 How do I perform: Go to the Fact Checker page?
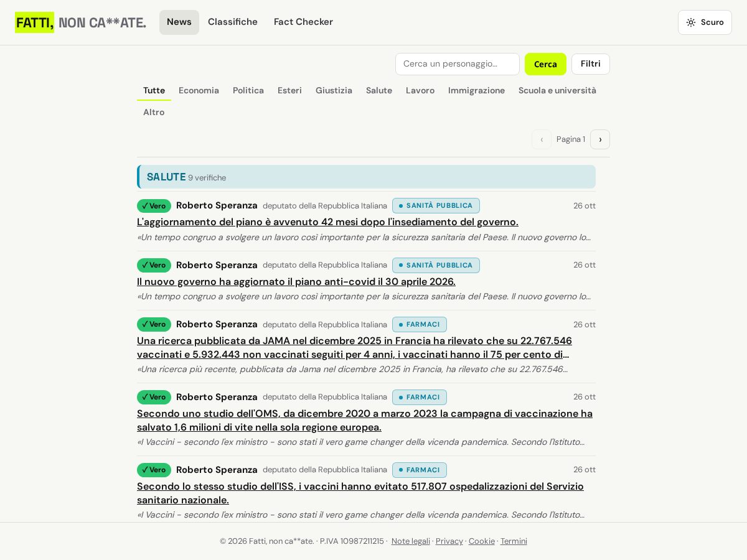pyautogui.click(x=303, y=22)
